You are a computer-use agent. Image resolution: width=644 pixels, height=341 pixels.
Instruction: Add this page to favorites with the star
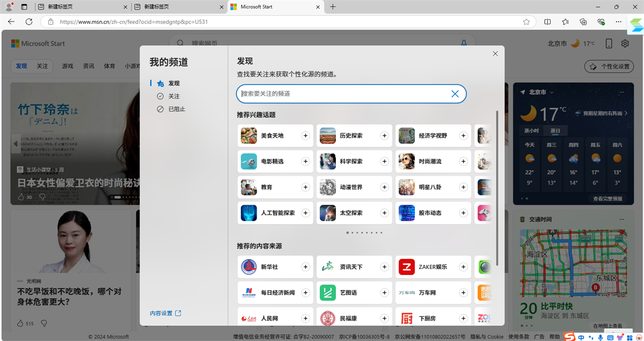[x=526, y=22]
